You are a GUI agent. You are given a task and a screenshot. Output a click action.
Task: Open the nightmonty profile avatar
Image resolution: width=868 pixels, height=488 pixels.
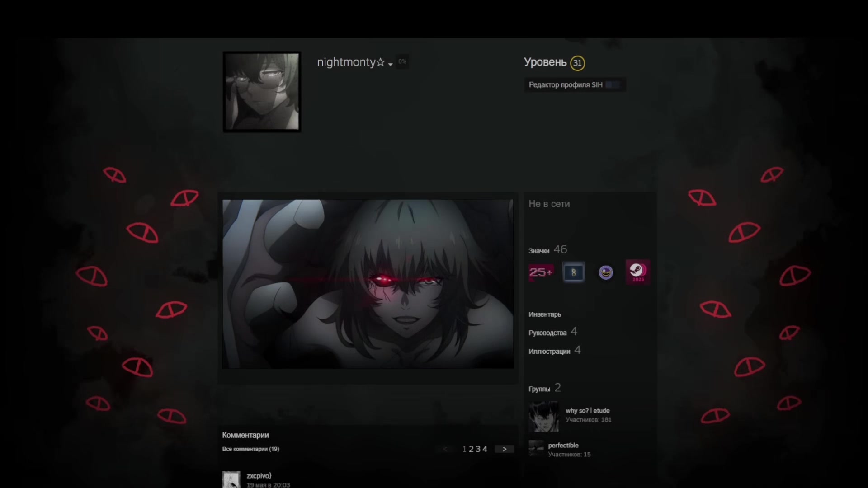coord(262,92)
